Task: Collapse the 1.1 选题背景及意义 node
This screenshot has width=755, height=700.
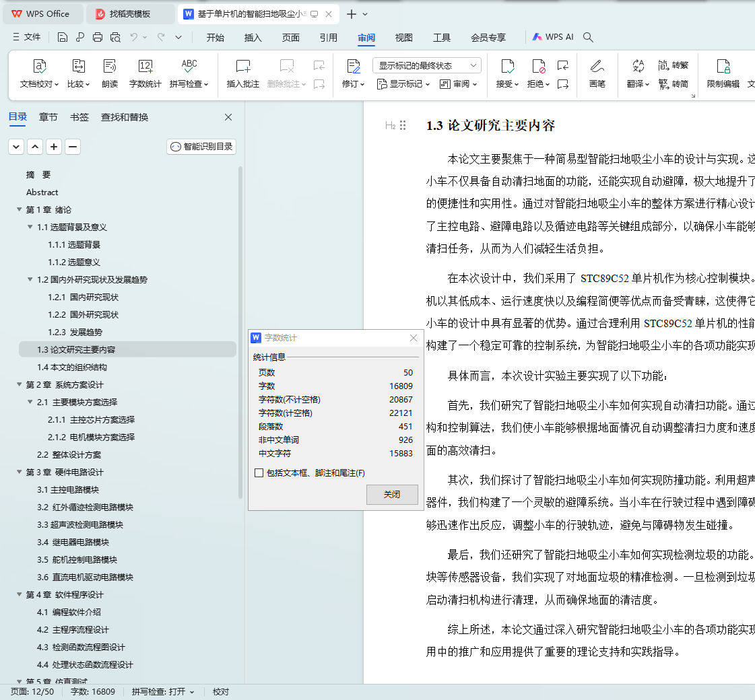Action: point(30,227)
